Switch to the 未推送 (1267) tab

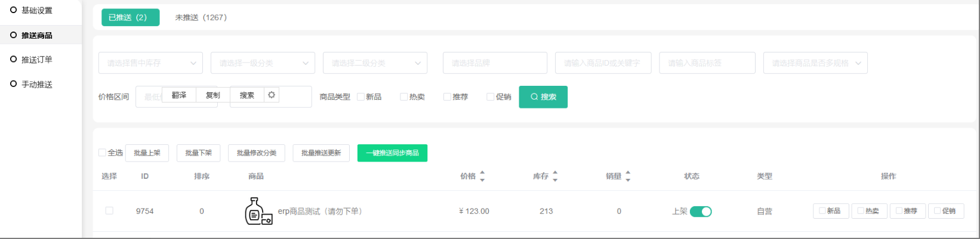point(201,18)
